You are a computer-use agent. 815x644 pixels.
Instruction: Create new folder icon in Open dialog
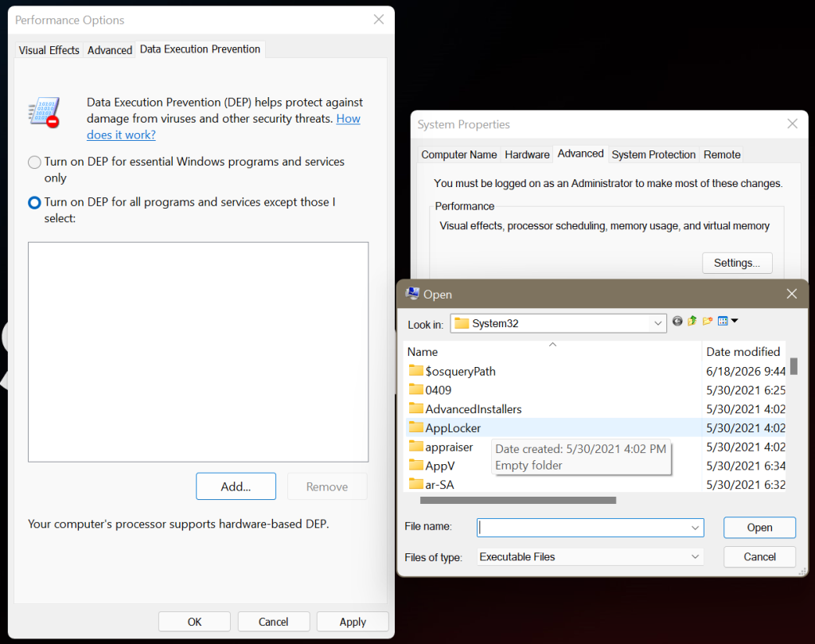tap(707, 322)
